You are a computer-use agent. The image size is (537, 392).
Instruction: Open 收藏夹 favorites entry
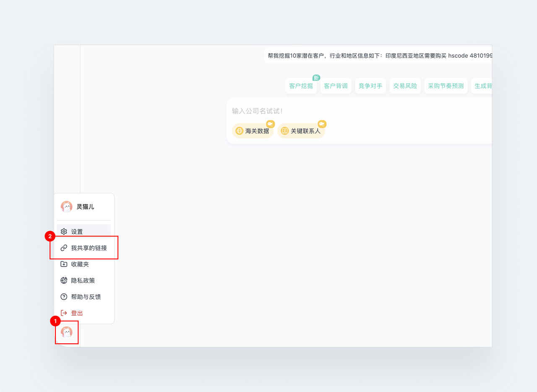coord(83,264)
